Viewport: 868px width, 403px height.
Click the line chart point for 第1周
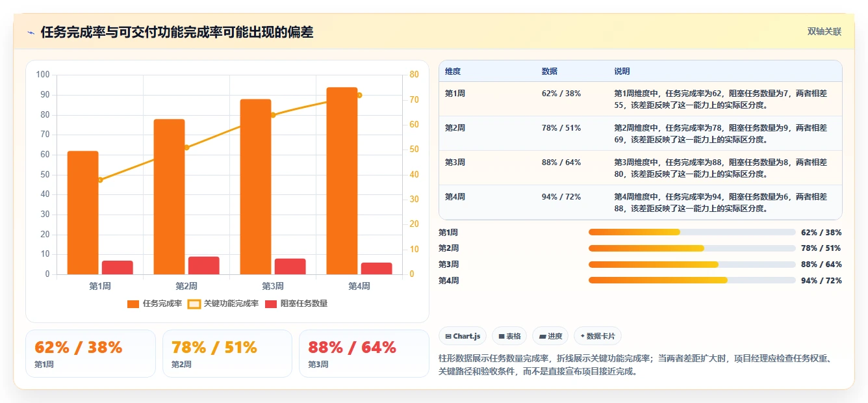point(100,180)
